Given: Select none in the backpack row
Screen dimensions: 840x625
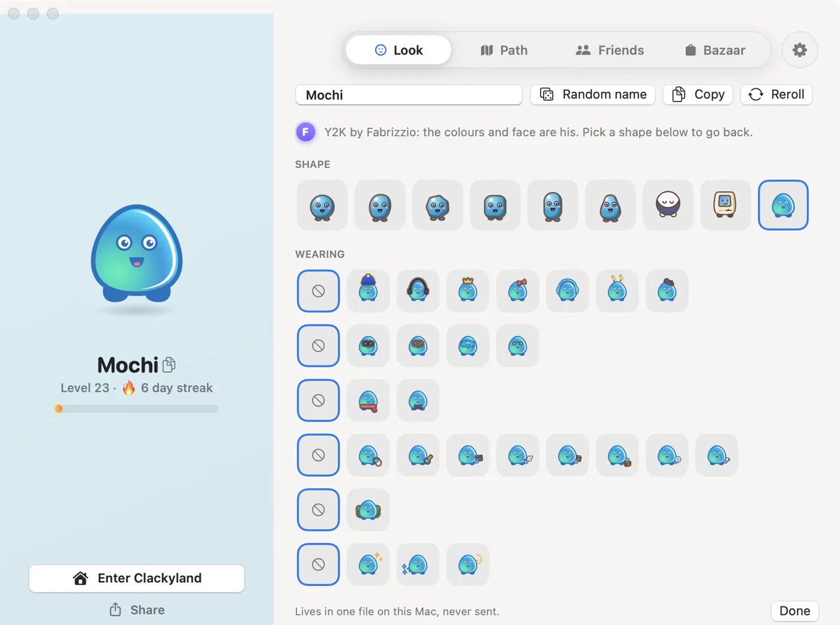Looking at the screenshot, I should coord(319,509).
